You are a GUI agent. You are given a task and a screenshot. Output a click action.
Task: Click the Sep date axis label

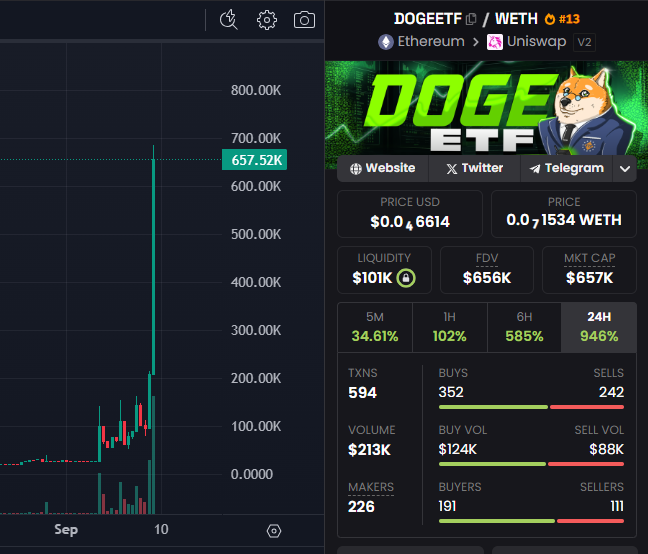tap(66, 529)
